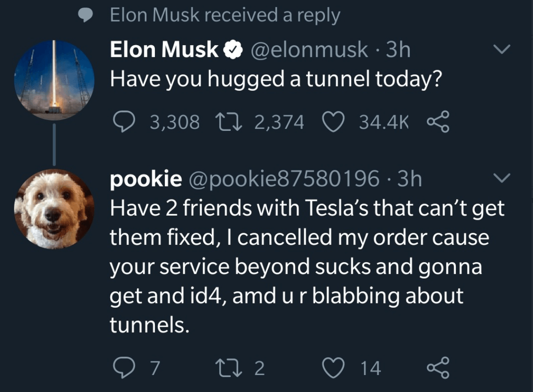Screen dimensions: 533x392
Task: Open Elon Musk's rocket profile picture
Action: [55, 80]
